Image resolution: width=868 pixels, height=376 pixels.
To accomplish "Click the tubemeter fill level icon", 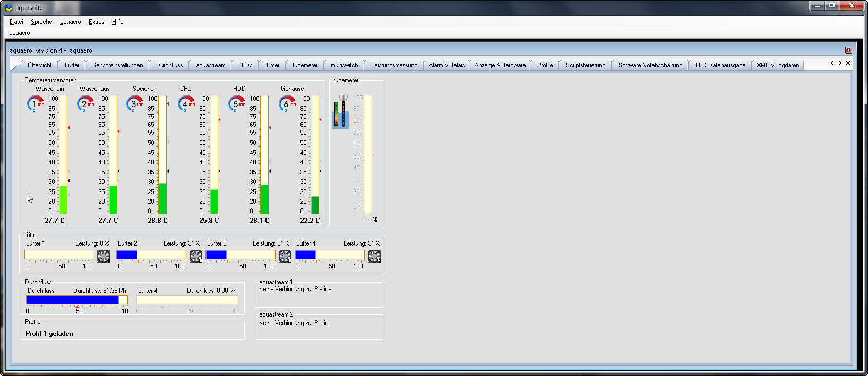I will click(340, 112).
